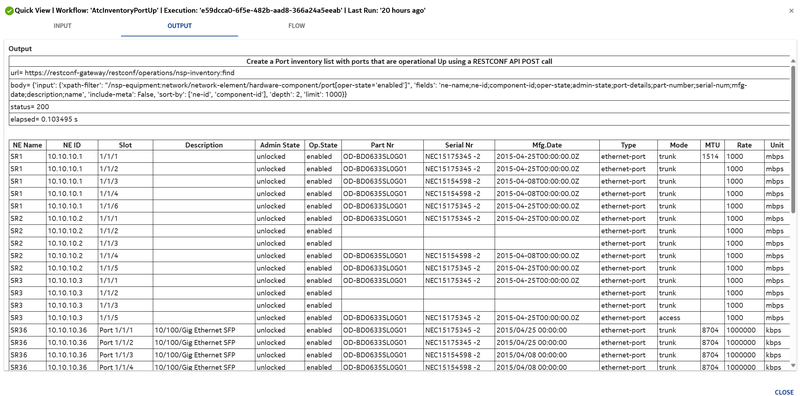Viewport: 800px width, 396px height.
Task: Click the NE Name column header
Action: coord(28,145)
